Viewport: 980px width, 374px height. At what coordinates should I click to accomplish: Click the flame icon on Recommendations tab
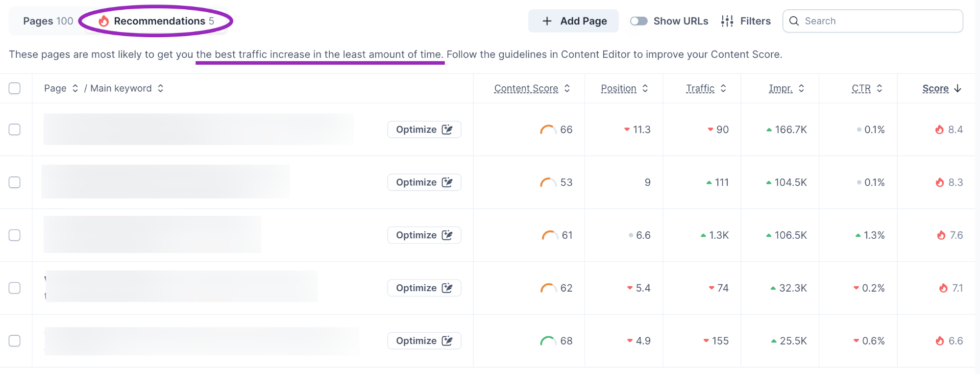click(x=104, y=21)
